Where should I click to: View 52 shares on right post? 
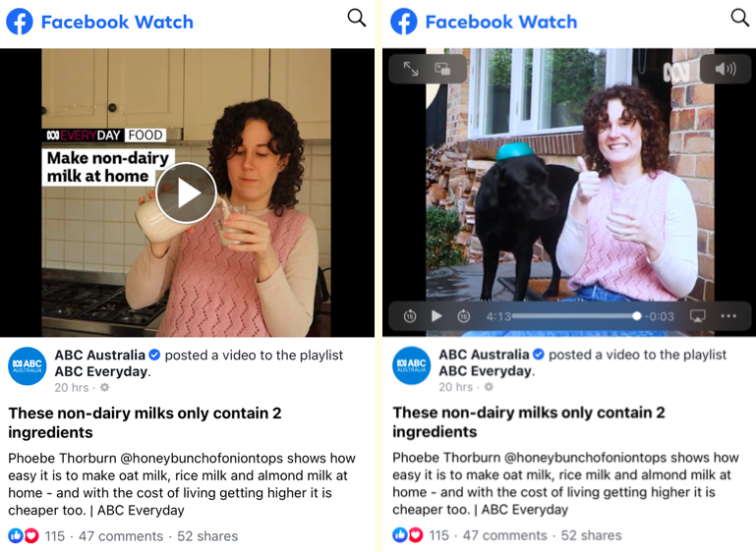(x=591, y=535)
